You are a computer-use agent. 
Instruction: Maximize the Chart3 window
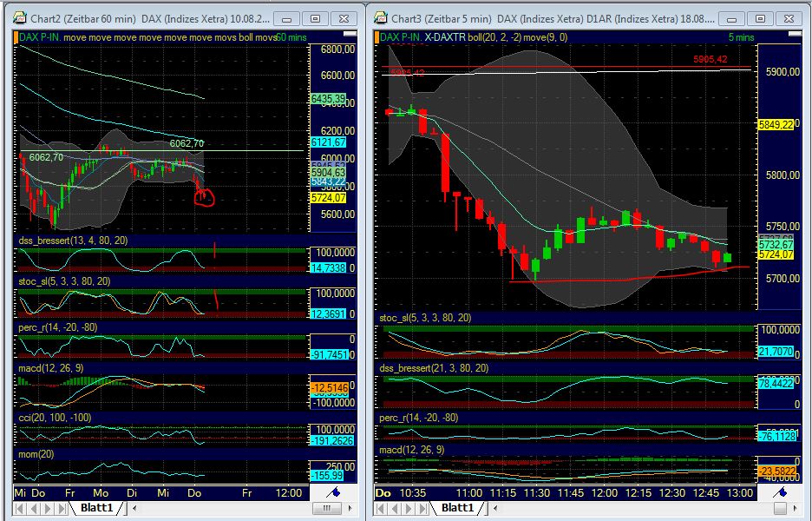(x=760, y=18)
